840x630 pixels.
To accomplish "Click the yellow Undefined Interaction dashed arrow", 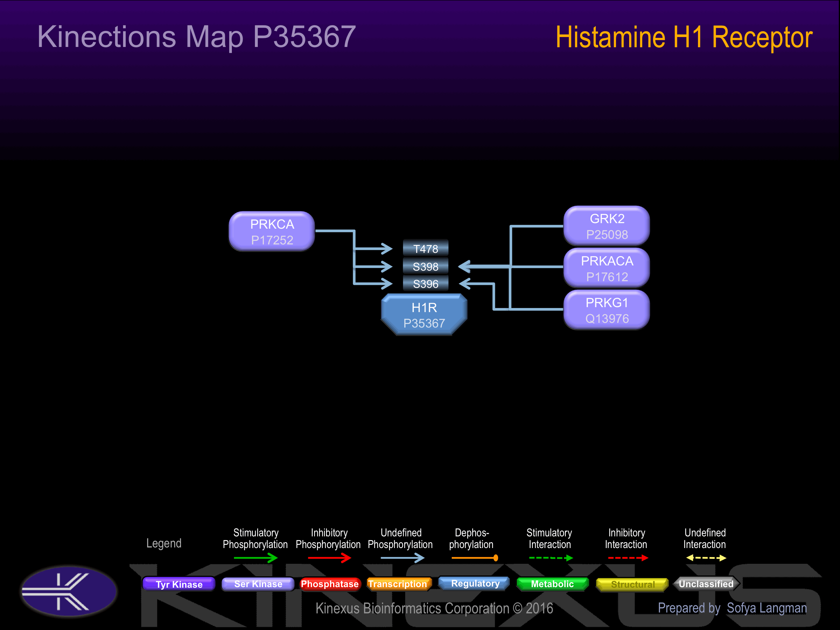I will 706,558.
